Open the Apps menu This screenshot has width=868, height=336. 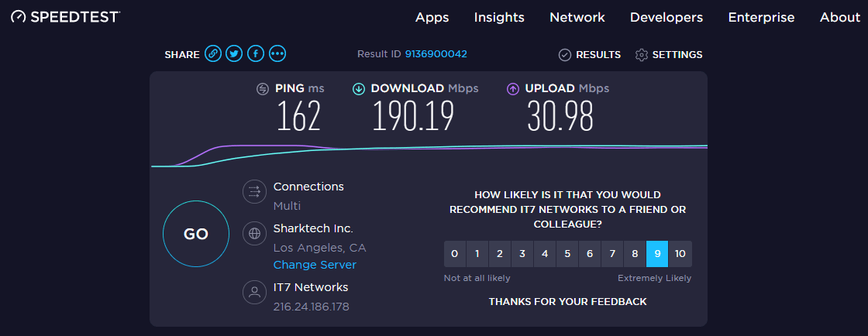(432, 17)
